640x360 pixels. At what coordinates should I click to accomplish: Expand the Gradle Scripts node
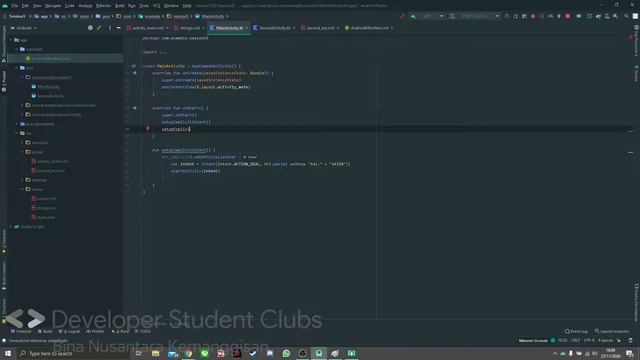pyautogui.click(x=11, y=227)
